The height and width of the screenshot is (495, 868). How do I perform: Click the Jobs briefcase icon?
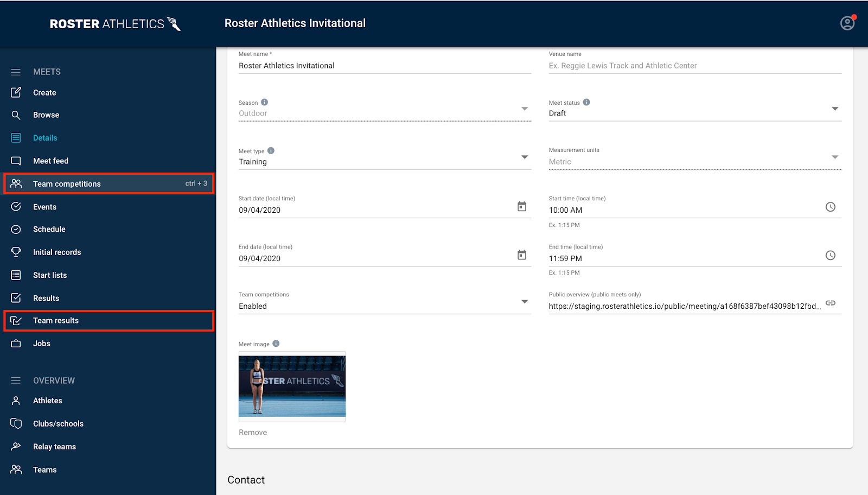pyautogui.click(x=16, y=343)
